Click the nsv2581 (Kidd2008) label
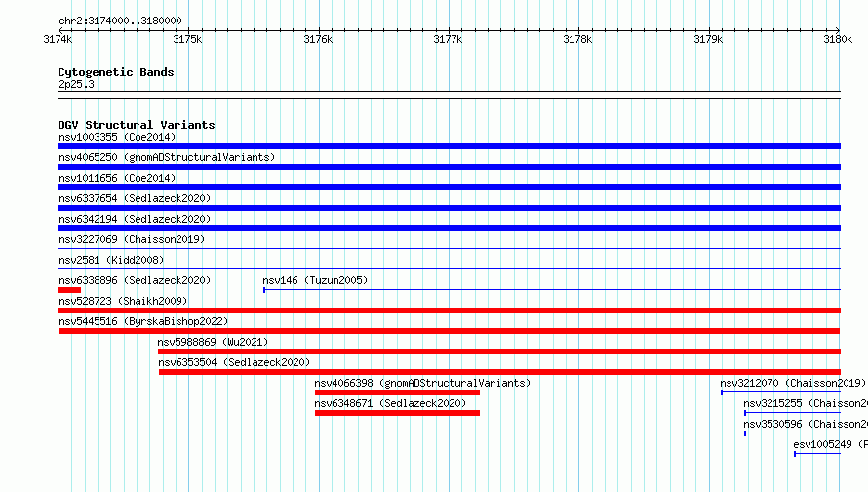This screenshot has width=868, height=492. pyautogui.click(x=111, y=260)
